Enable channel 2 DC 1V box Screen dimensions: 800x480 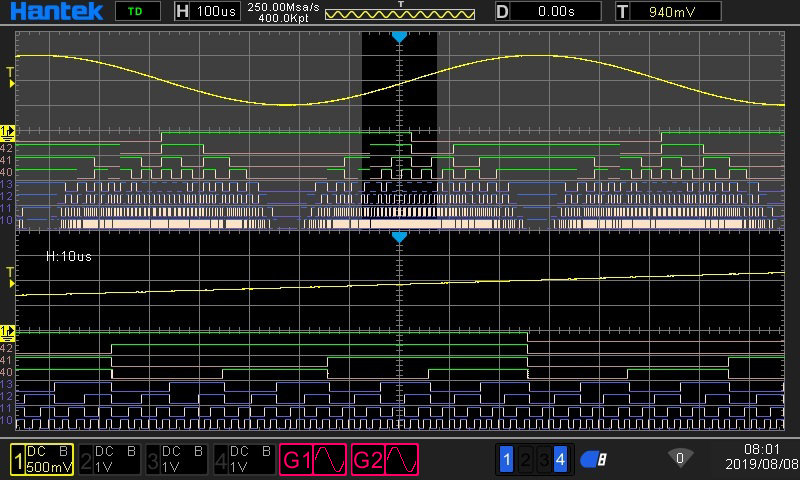tap(110, 459)
